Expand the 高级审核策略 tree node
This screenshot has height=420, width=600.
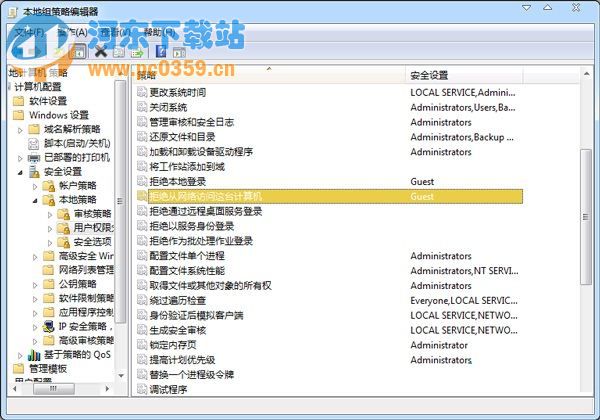(35, 341)
